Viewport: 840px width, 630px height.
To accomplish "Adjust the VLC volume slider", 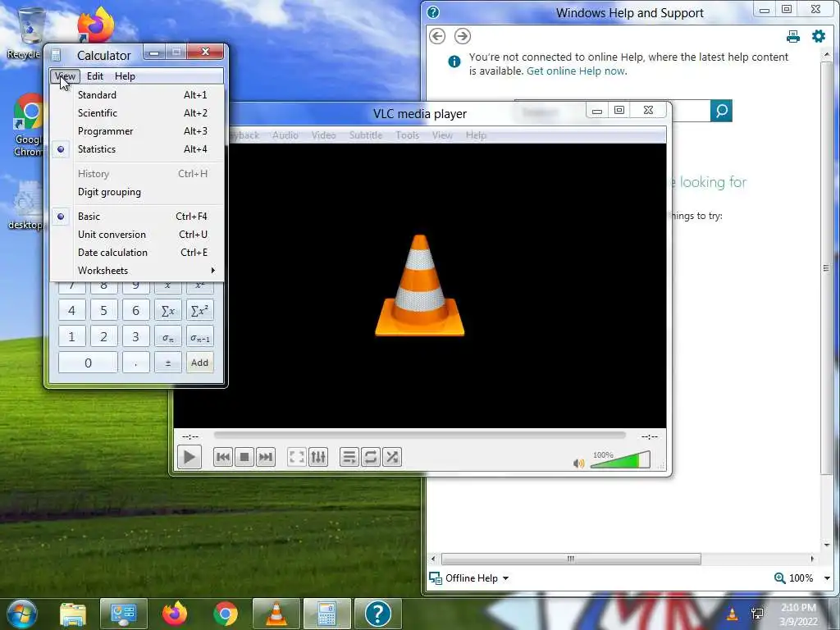I will click(620, 460).
